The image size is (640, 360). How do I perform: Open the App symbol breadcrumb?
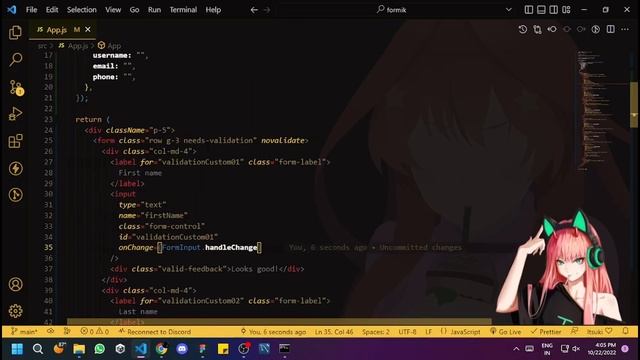(109, 46)
